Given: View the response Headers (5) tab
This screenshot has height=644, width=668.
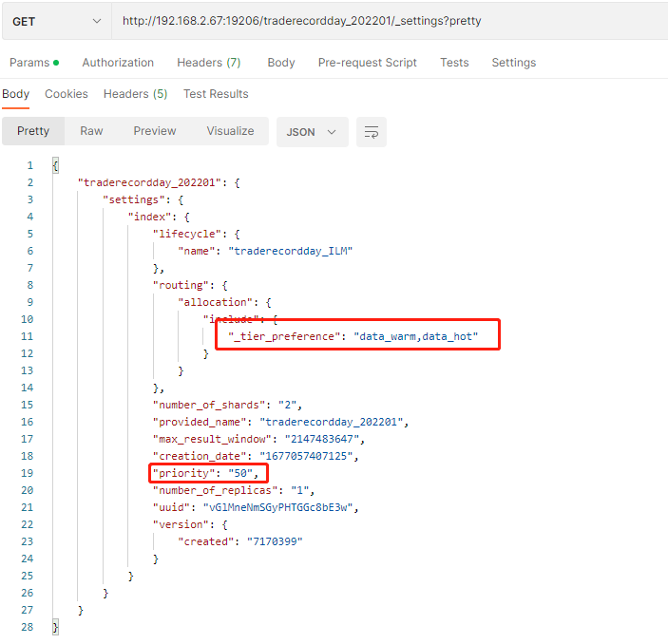Looking at the screenshot, I should [x=136, y=94].
